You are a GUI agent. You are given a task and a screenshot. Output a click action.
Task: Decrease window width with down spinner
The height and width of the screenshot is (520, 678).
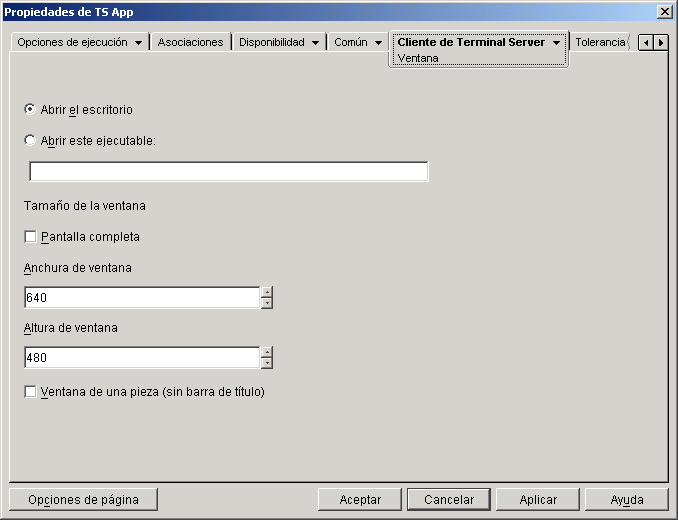pyautogui.click(x=267, y=303)
